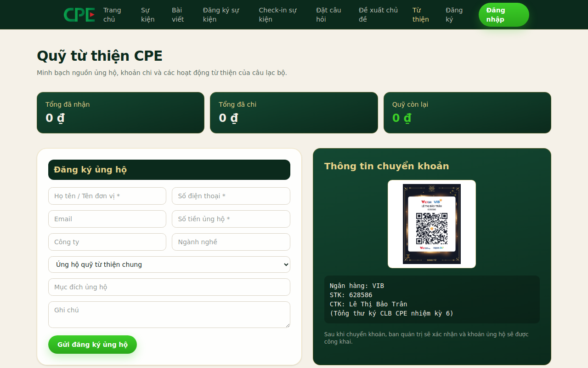Select the Từ thiện nav item

click(421, 15)
